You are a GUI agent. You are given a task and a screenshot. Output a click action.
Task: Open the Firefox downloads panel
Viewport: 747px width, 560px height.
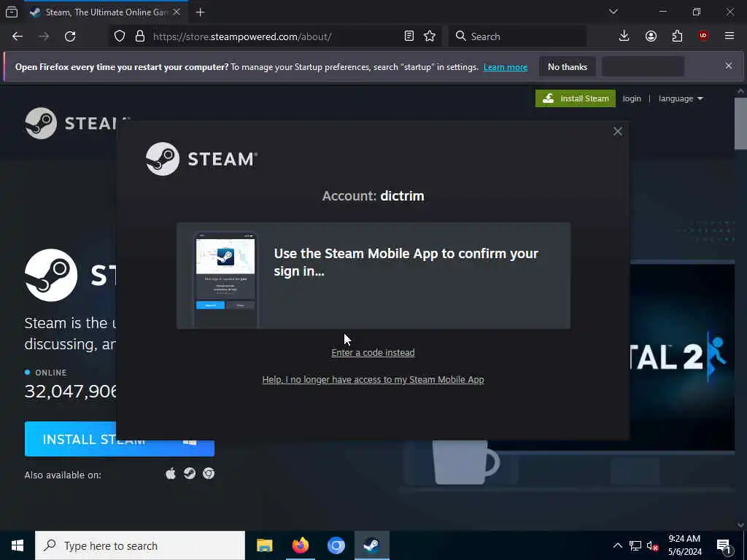tap(624, 36)
